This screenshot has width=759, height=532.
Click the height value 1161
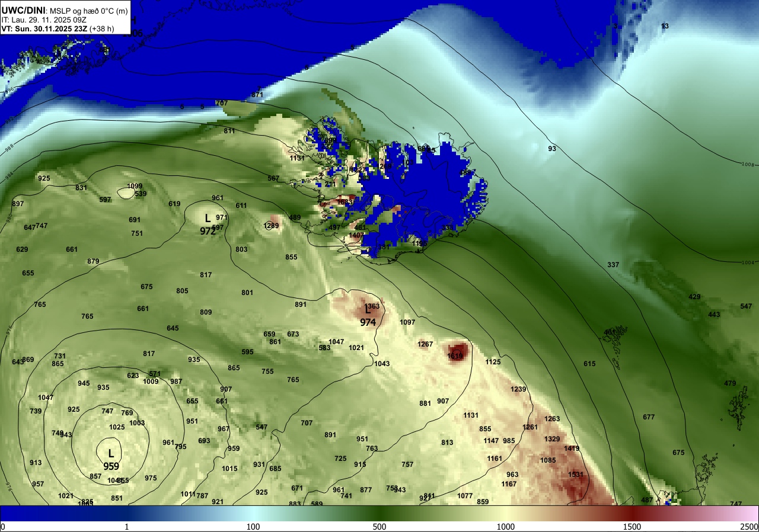(495, 459)
